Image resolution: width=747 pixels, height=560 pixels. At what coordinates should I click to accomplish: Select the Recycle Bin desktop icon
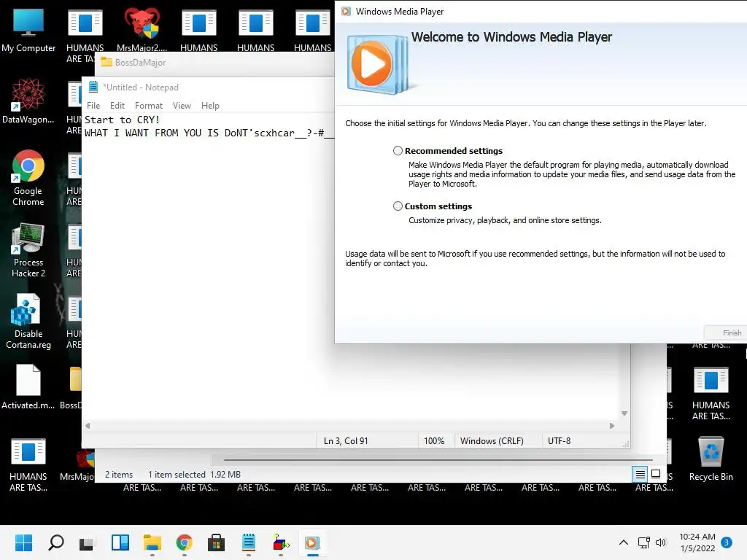pos(711,459)
